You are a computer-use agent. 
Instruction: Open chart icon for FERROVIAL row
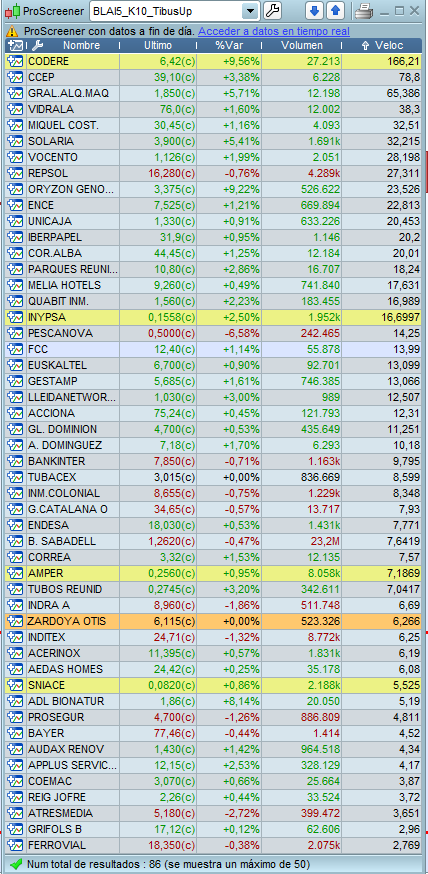pos(15,845)
